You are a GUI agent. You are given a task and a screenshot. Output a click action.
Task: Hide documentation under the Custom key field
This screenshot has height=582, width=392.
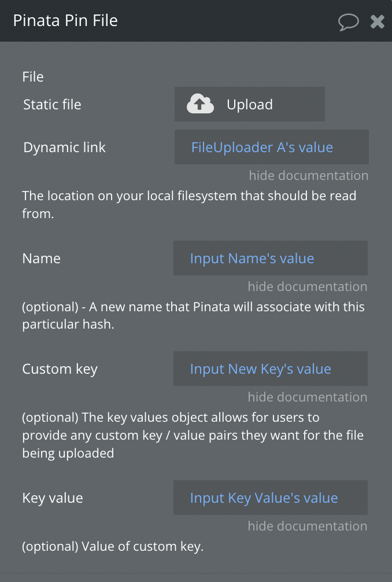click(x=308, y=397)
